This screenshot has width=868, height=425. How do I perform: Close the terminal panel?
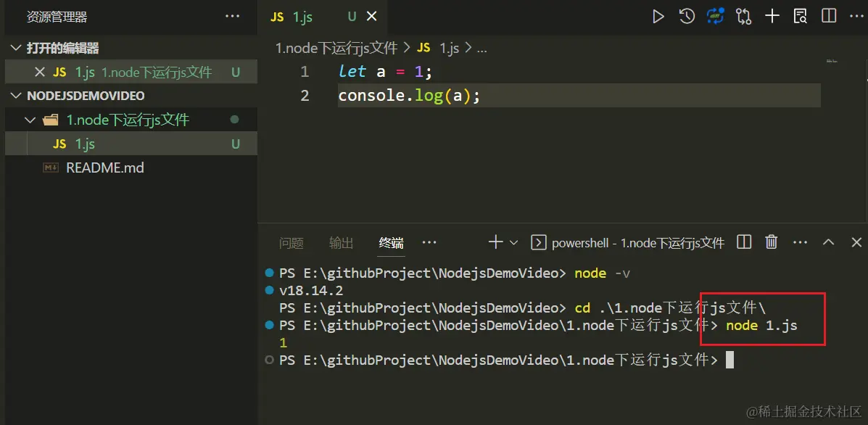856,242
